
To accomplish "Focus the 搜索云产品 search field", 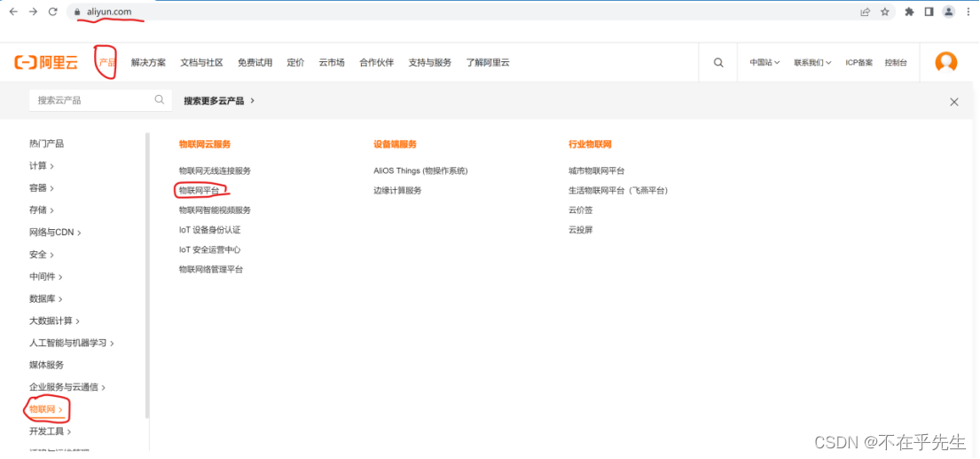I will click(x=100, y=100).
